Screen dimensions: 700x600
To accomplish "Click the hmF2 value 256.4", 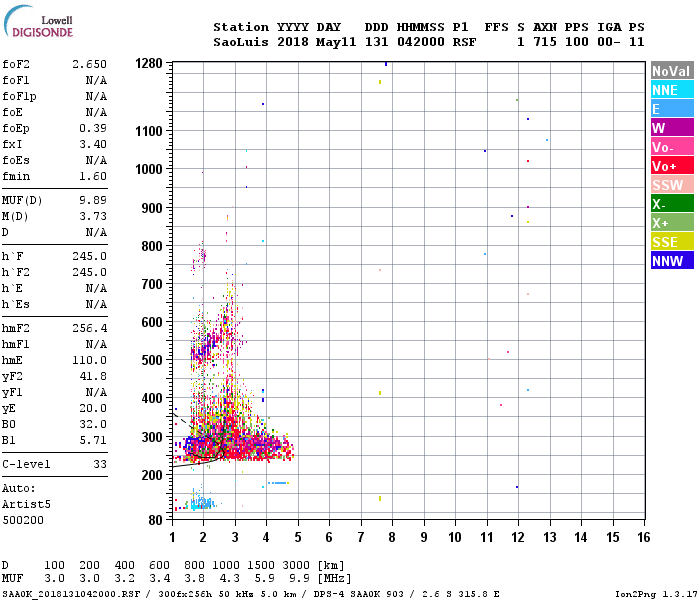I will 89,328.
